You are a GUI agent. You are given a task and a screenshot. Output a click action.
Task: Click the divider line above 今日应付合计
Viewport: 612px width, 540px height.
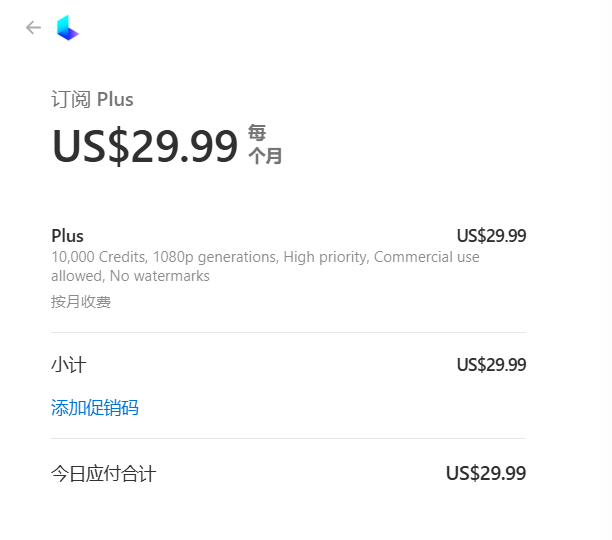pos(288,438)
